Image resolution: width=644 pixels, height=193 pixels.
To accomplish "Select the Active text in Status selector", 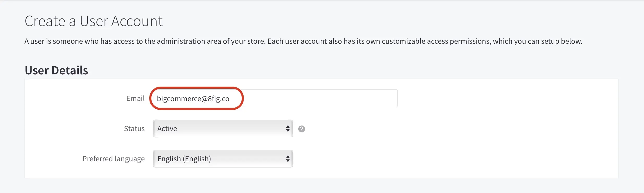I will click(167, 128).
